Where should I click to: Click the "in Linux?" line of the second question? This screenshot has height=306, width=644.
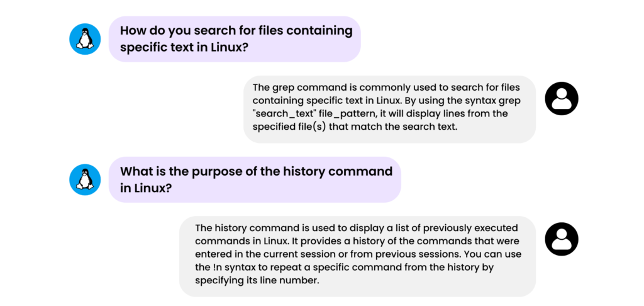145,188
